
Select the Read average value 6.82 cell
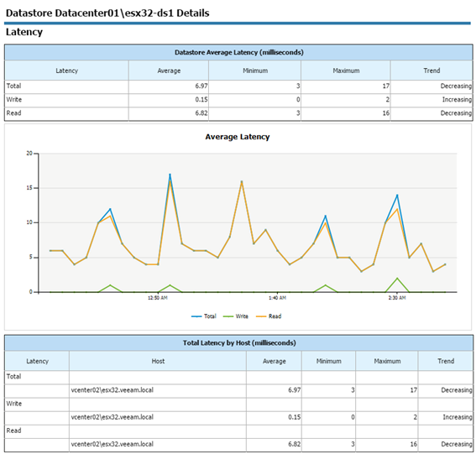[169, 113]
